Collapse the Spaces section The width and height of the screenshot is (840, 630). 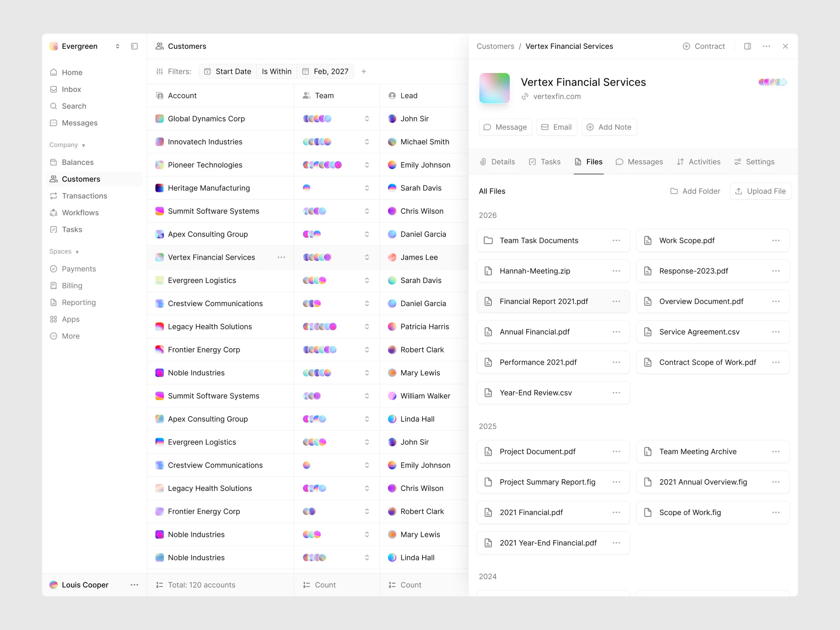click(x=64, y=252)
